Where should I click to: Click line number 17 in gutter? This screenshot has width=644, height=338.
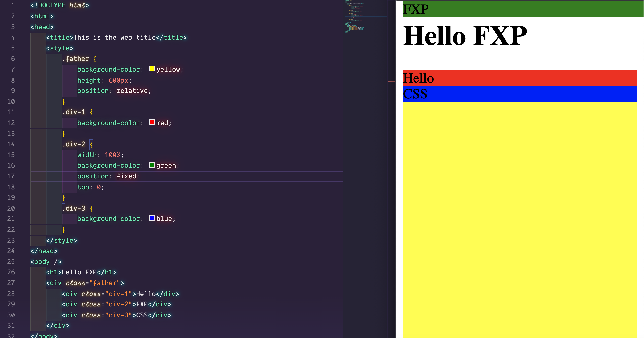tap(11, 176)
